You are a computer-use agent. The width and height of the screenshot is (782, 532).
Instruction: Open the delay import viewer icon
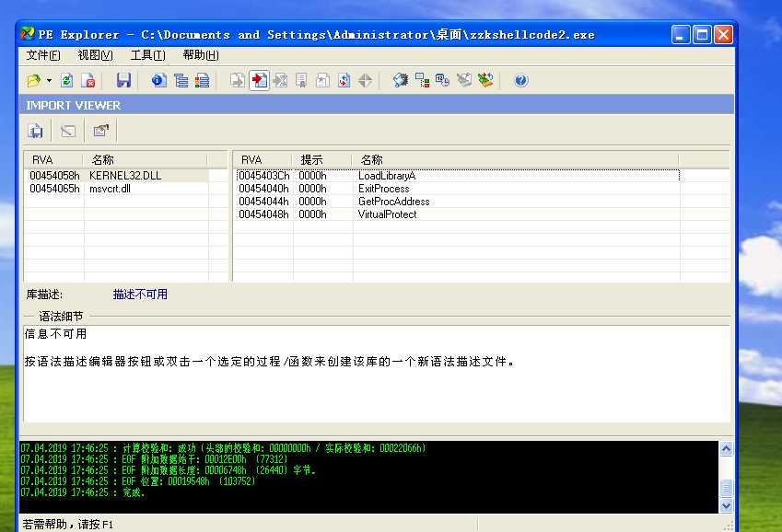[x=280, y=80]
